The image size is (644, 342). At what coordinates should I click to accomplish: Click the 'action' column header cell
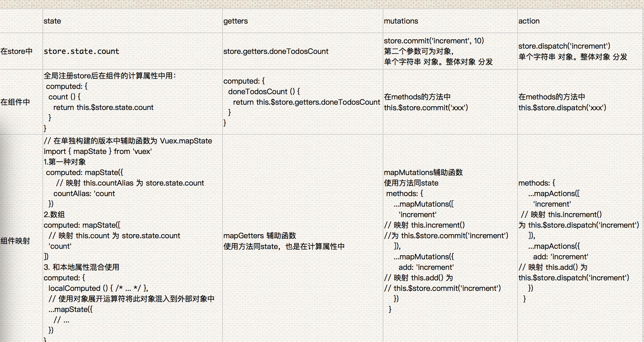pos(580,21)
